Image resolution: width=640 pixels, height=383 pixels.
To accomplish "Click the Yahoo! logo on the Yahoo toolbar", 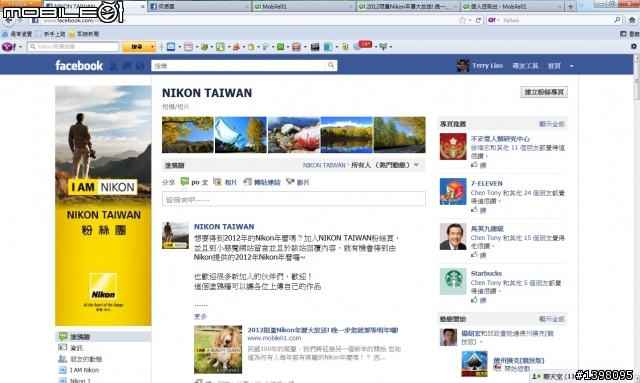I will (9, 47).
